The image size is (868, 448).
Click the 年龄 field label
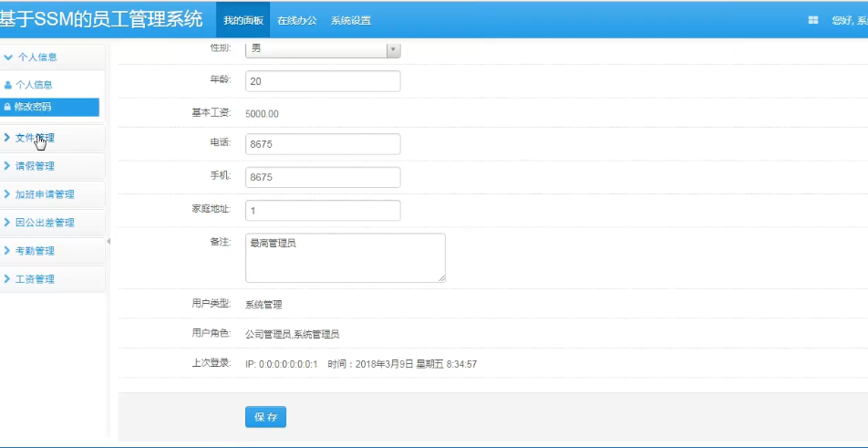tap(221, 79)
